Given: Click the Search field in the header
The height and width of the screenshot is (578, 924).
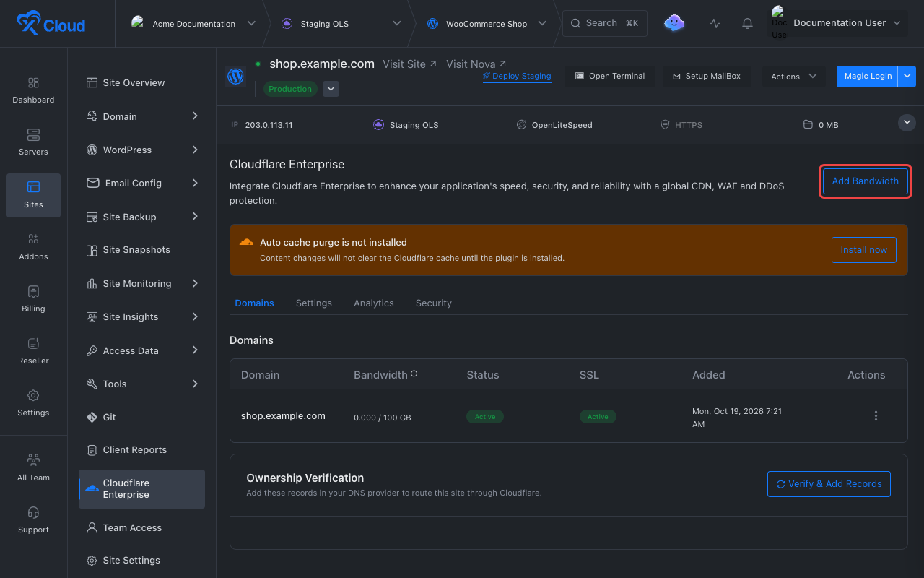Looking at the screenshot, I should [605, 23].
